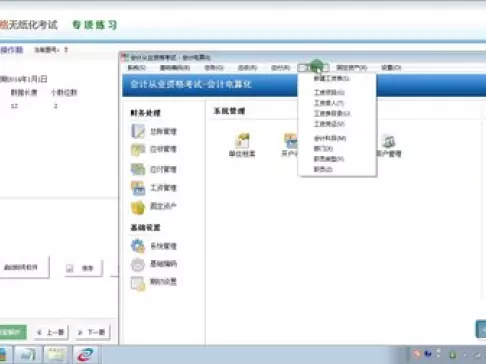Choose 新建工资表 from the open menu
The width and height of the screenshot is (486, 364).
click(332, 79)
